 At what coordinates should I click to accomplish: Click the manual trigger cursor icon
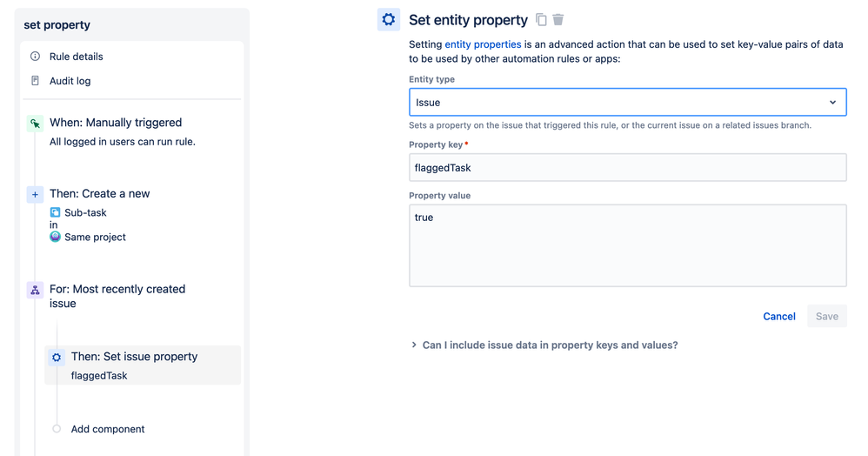35,124
